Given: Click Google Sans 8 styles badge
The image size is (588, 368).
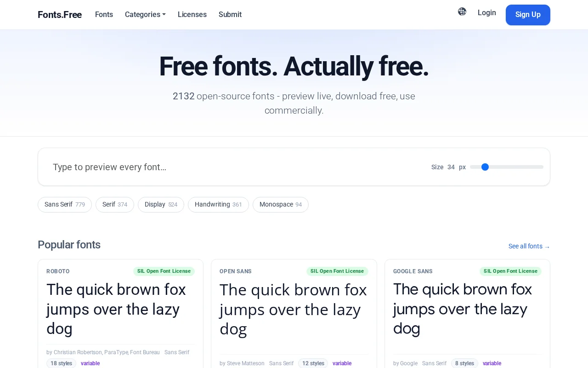Looking at the screenshot, I should click(x=464, y=363).
